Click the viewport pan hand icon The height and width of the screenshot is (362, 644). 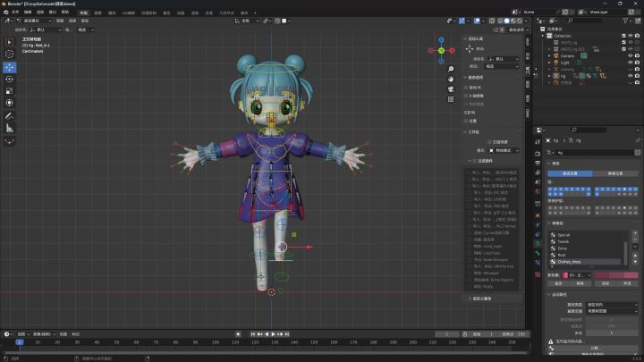pyautogui.click(x=451, y=80)
